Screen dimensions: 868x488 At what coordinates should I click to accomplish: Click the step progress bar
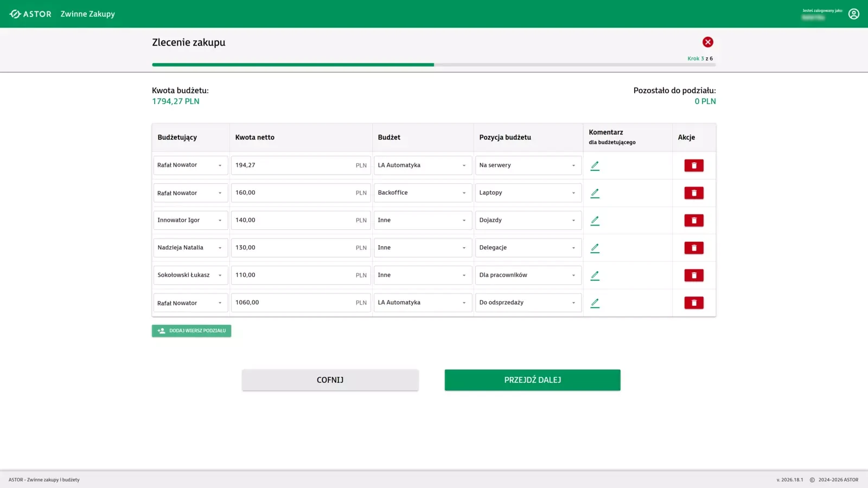tap(433, 65)
